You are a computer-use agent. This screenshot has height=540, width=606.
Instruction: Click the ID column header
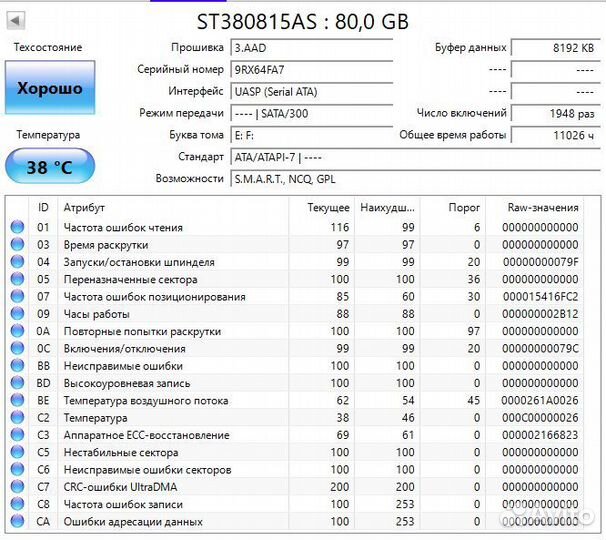pos(43,208)
